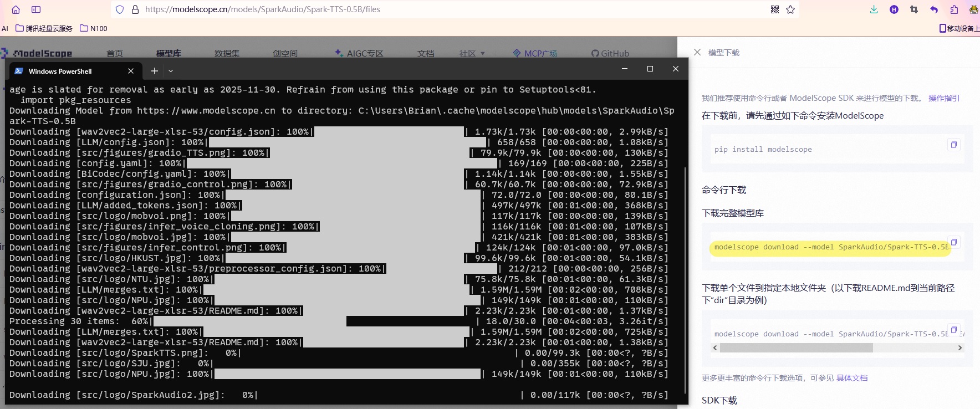Viewport: 980px width, 409px height.
Task: Click the undo arrow toolbar icon
Action: tap(934, 9)
